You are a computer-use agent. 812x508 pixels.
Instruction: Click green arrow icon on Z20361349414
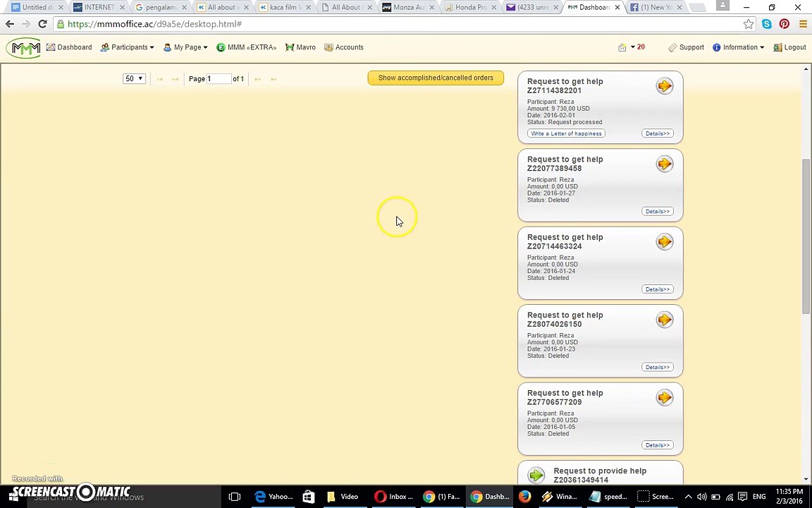536,475
